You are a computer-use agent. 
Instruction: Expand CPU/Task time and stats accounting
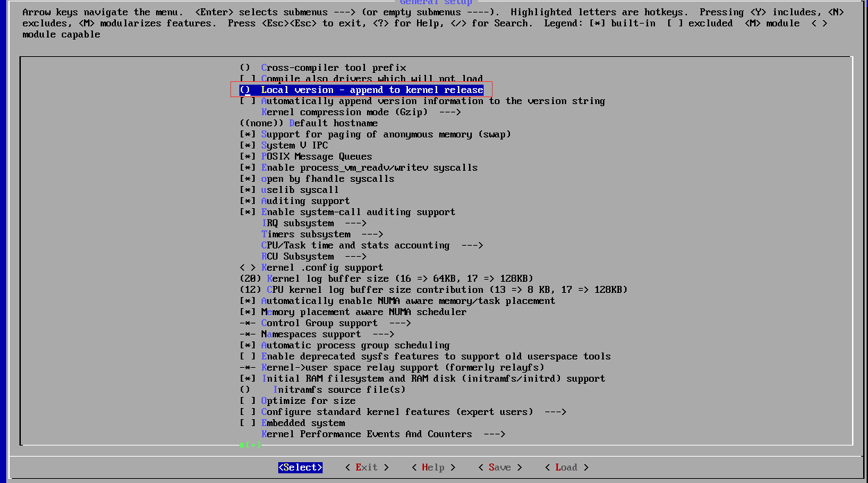click(372, 246)
